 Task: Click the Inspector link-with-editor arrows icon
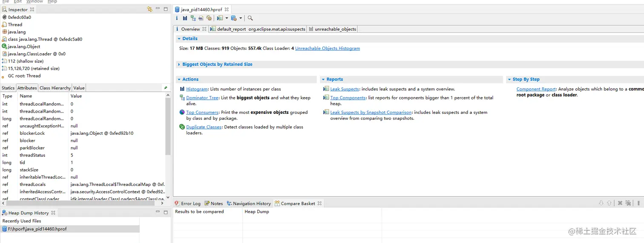149,9
